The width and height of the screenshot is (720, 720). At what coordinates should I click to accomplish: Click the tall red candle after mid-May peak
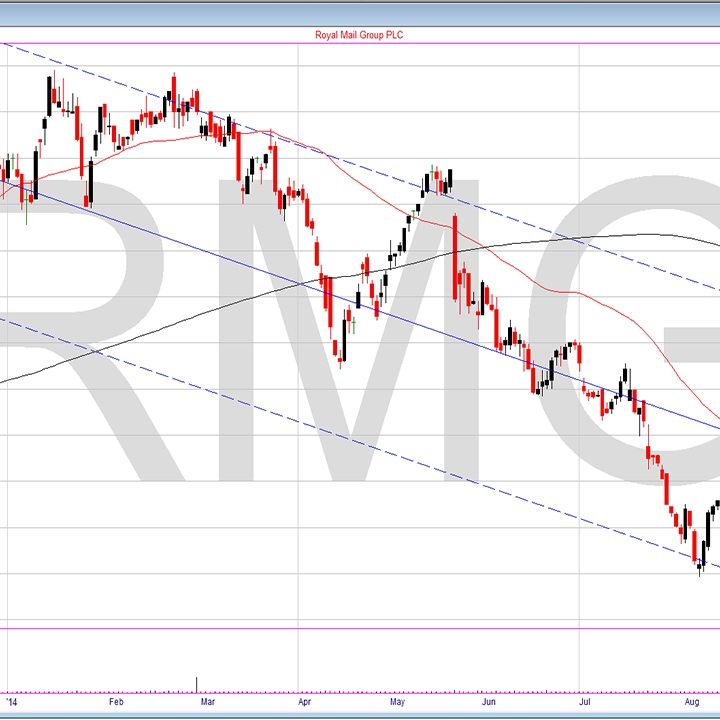[x=455, y=256]
